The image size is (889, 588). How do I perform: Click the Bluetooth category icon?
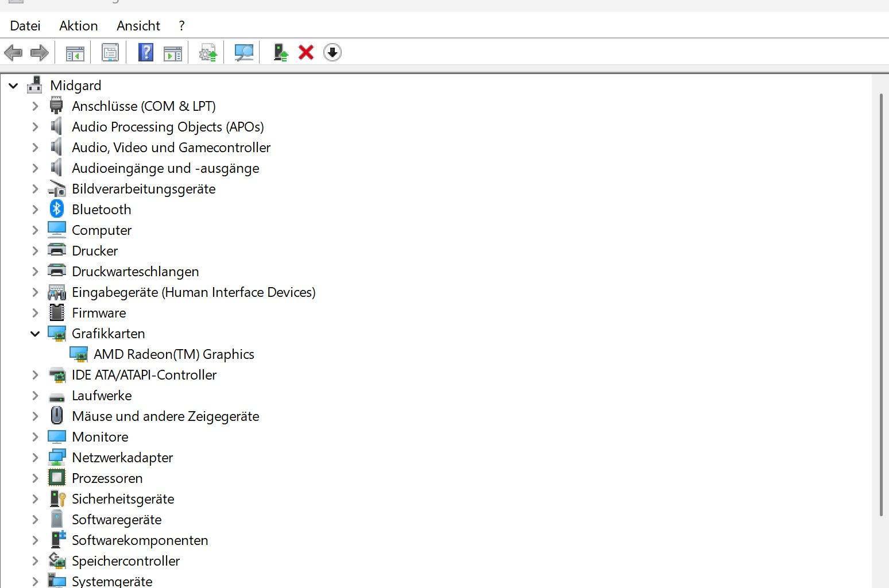pyautogui.click(x=57, y=209)
